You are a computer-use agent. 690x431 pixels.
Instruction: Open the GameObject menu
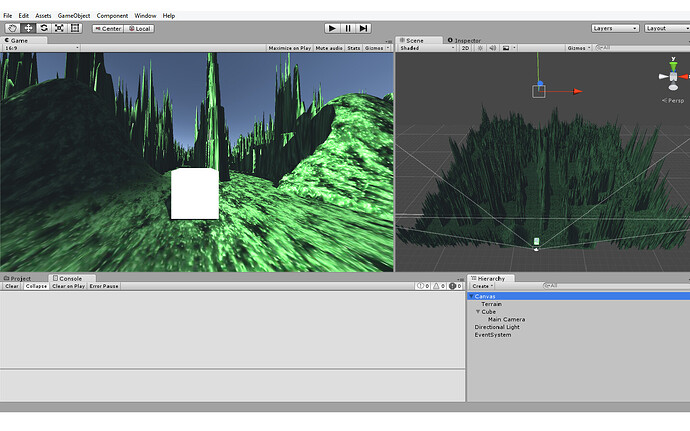click(x=74, y=15)
